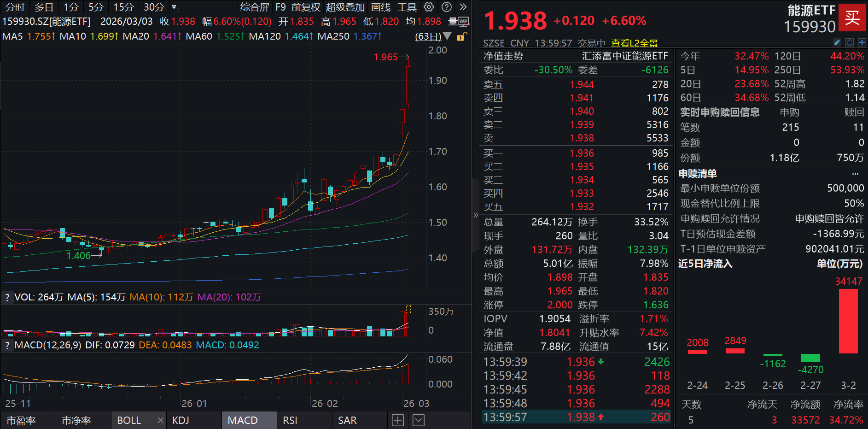Click the pencil edit icon beside 能源ETF
Image resolution: width=868 pixels, height=429 pixels.
point(837,42)
